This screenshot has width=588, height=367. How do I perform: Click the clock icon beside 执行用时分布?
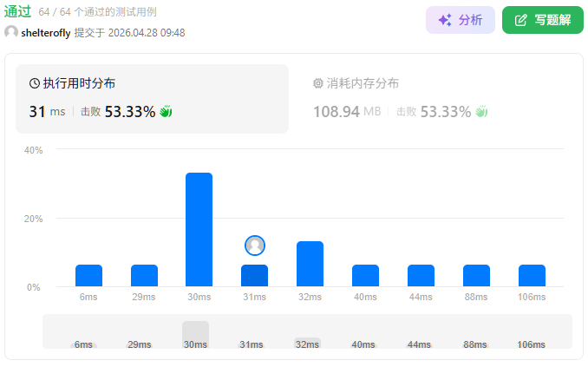click(x=35, y=84)
